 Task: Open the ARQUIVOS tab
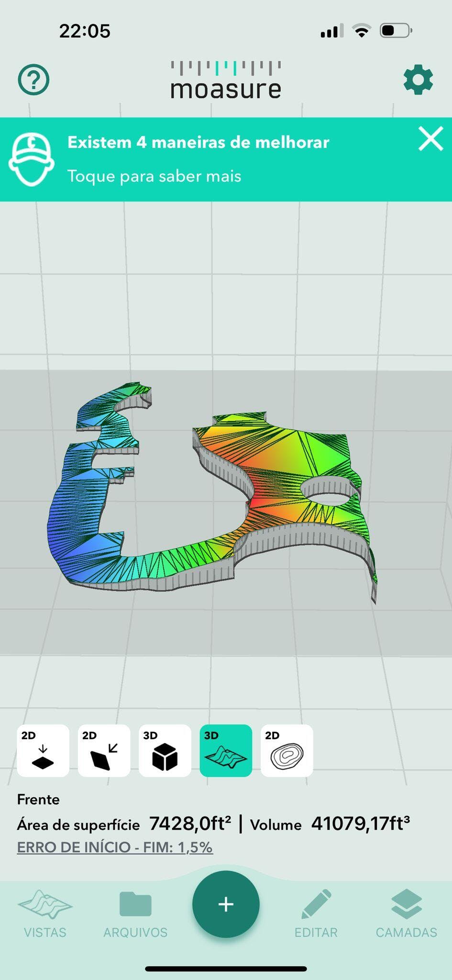(x=135, y=913)
